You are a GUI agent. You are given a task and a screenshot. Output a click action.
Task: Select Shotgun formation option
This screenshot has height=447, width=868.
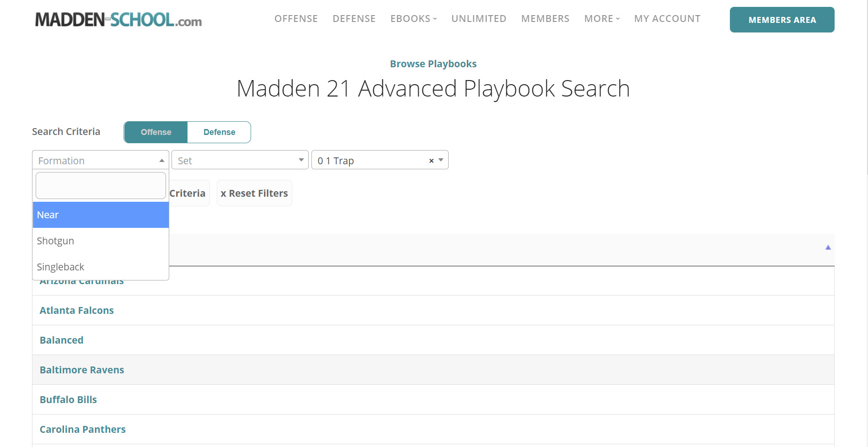[x=101, y=241]
